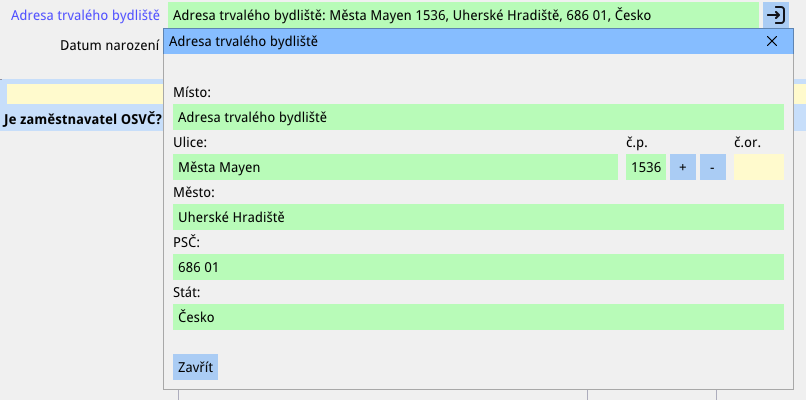Click the full address summary field at top
Screen dimensions: 806x400
463,15
